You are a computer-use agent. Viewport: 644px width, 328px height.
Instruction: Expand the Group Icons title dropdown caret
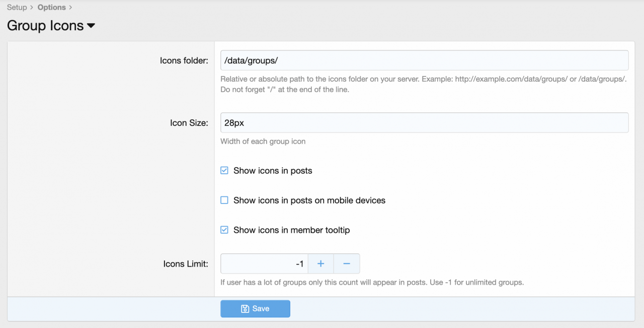(91, 26)
